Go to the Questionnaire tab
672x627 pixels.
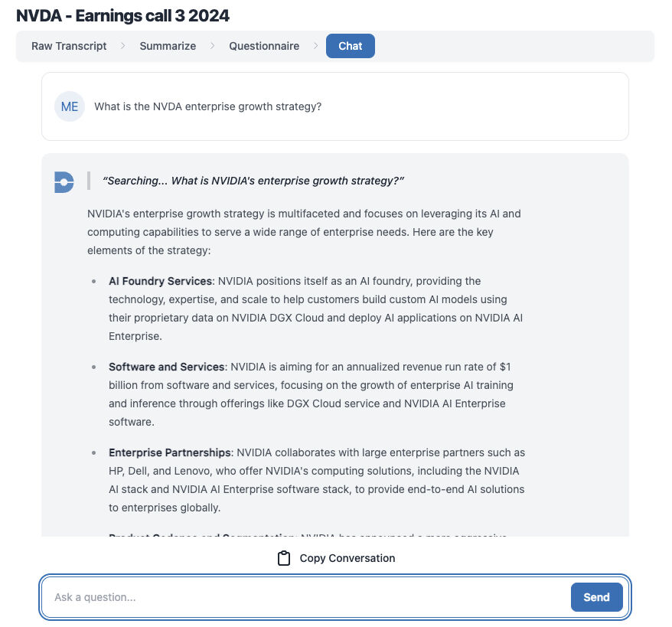264,46
